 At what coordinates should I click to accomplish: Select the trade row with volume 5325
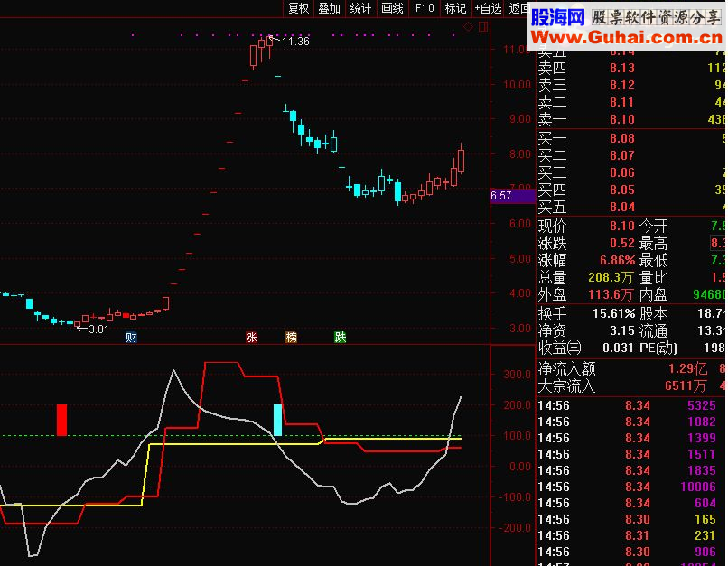631,405
